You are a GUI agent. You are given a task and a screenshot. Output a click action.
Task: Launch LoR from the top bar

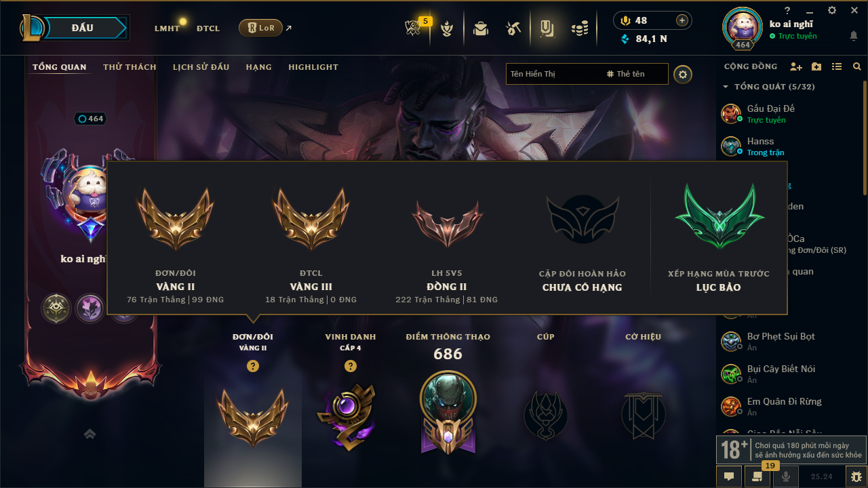[x=260, y=28]
